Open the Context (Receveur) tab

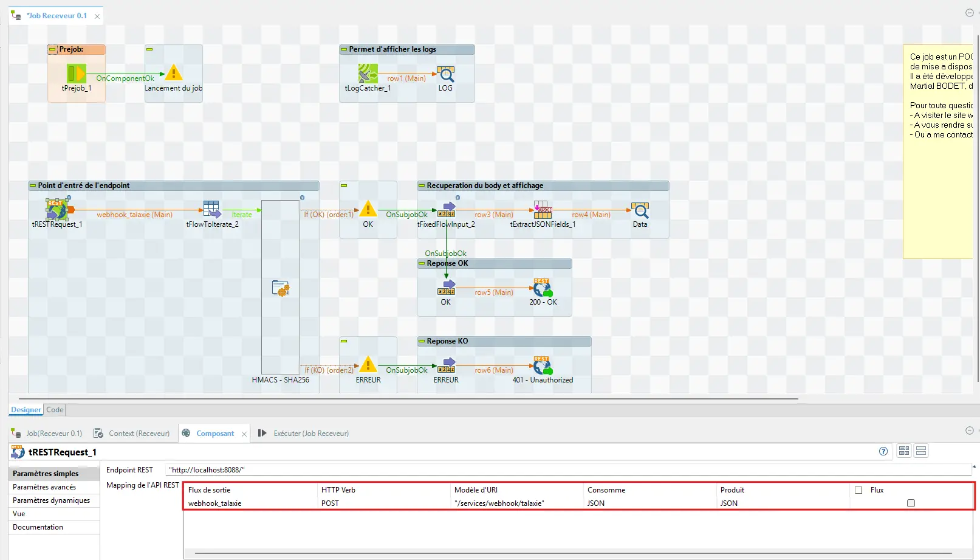(x=139, y=433)
